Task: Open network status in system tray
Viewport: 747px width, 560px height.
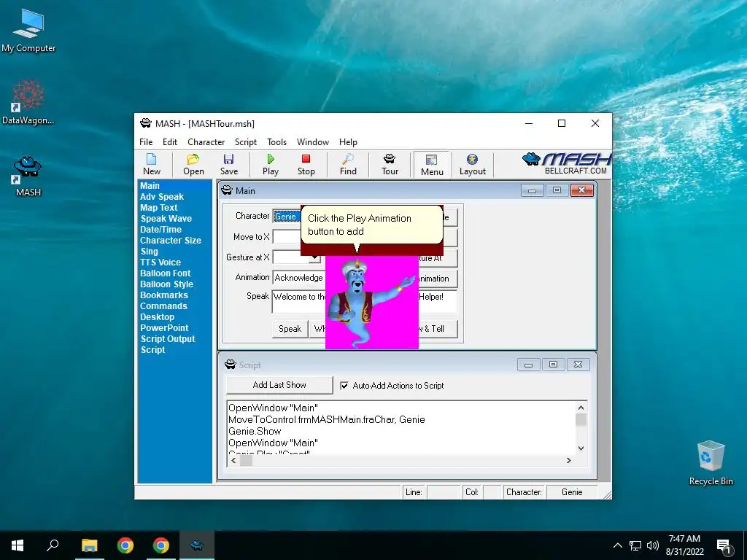Action: tap(635, 545)
